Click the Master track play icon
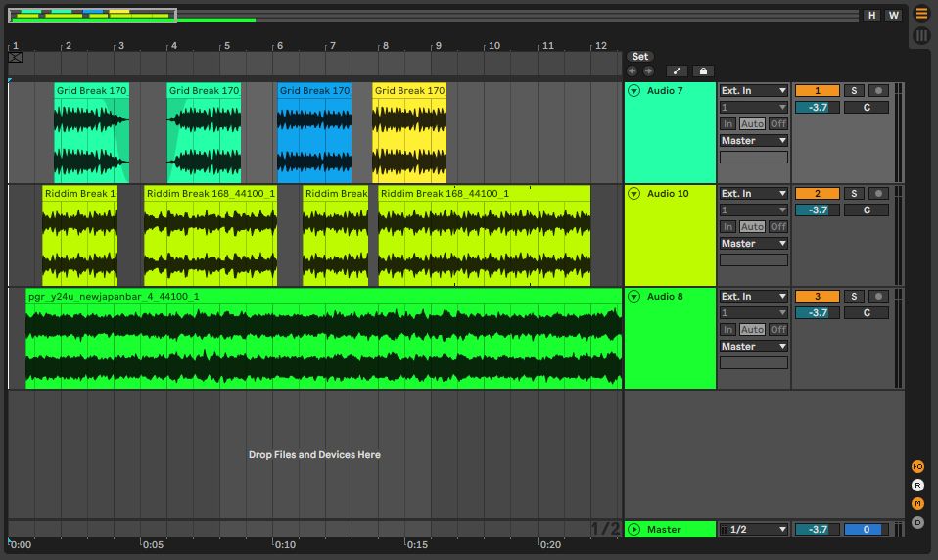This screenshot has width=938, height=560. click(634, 530)
